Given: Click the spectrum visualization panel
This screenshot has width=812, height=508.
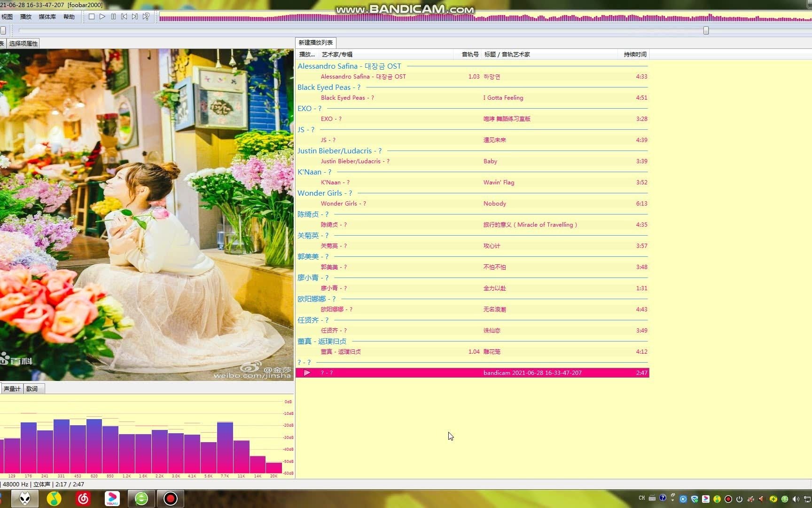Looking at the screenshot, I should coord(147,437).
